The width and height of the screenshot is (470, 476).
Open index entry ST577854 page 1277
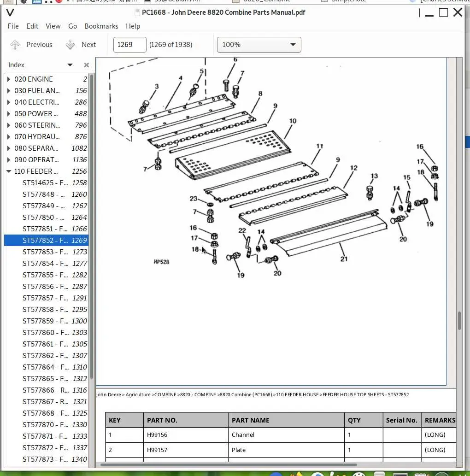click(x=47, y=264)
